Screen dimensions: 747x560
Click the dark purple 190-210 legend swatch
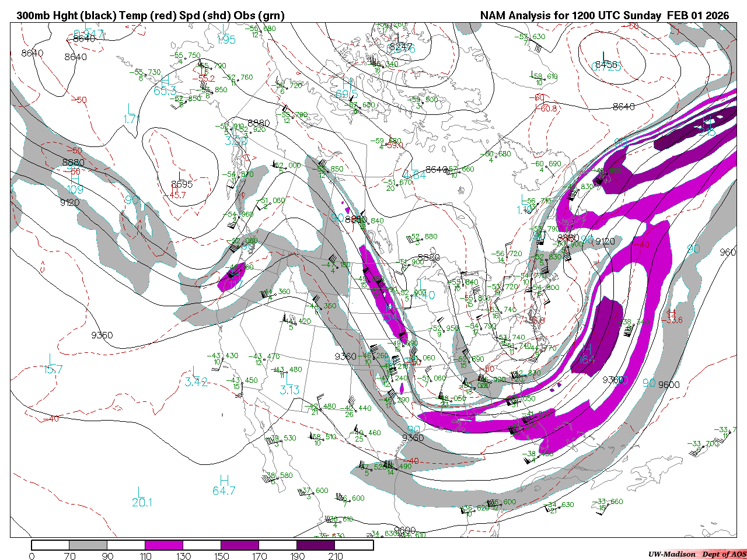point(316,545)
